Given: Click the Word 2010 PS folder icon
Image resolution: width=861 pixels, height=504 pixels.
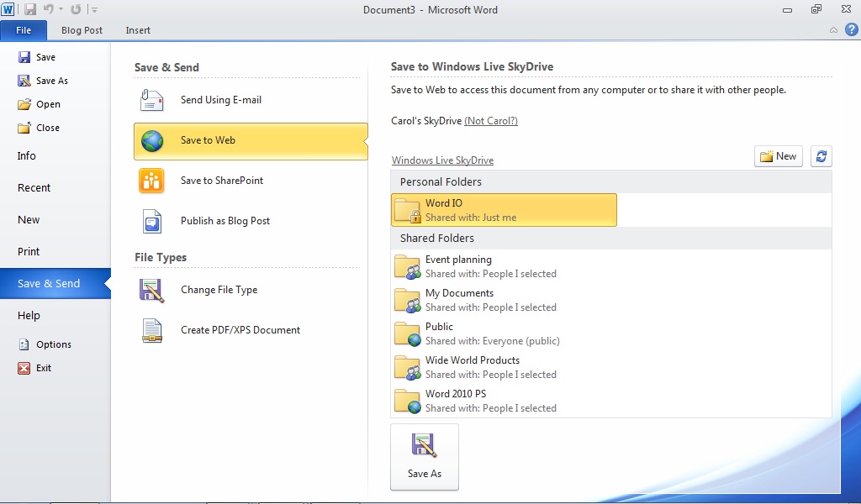Looking at the screenshot, I should [x=408, y=402].
